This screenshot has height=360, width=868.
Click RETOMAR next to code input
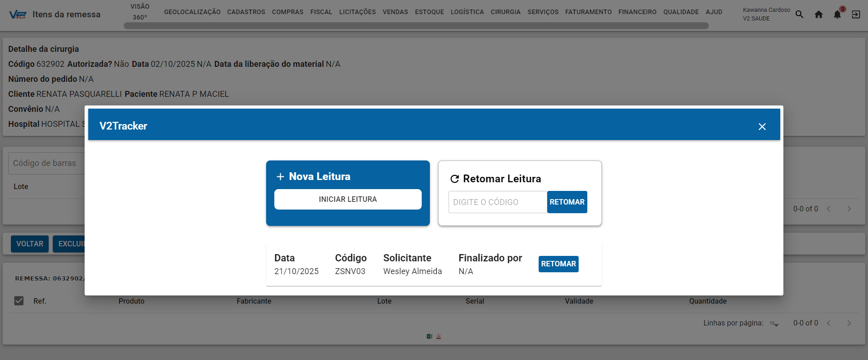click(x=567, y=202)
